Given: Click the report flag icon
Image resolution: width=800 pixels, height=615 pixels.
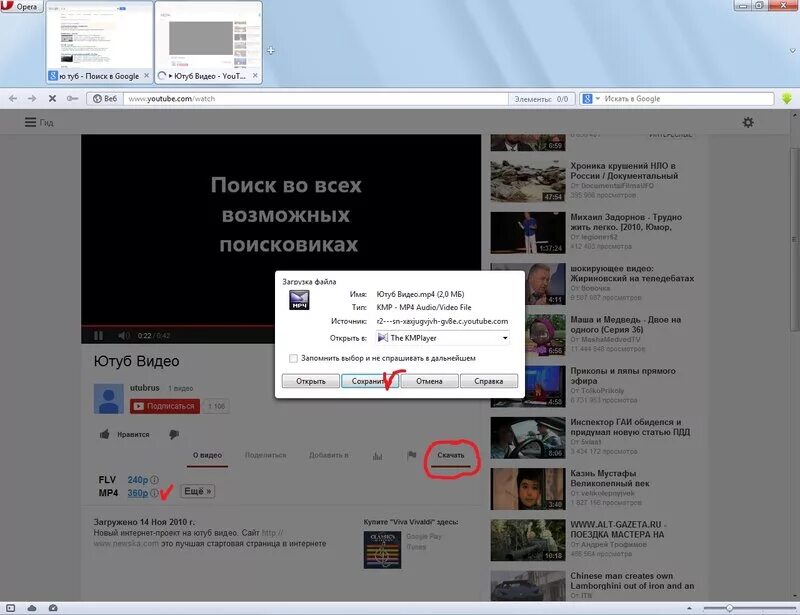Looking at the screenshot, I should coord(412,455).
